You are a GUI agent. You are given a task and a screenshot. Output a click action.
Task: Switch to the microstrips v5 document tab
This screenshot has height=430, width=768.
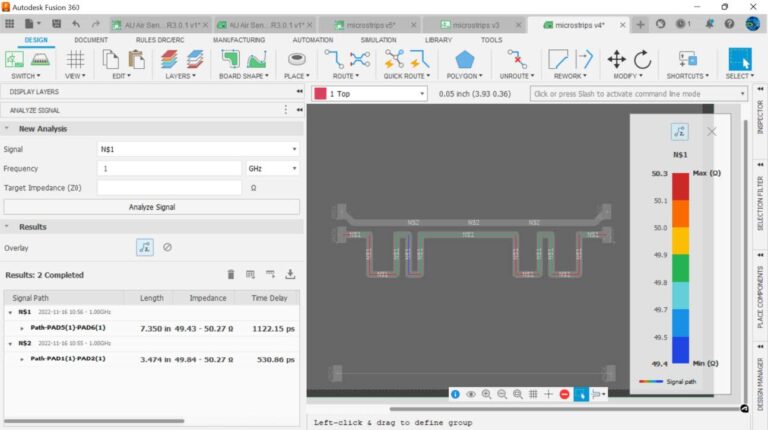point(371,24)
